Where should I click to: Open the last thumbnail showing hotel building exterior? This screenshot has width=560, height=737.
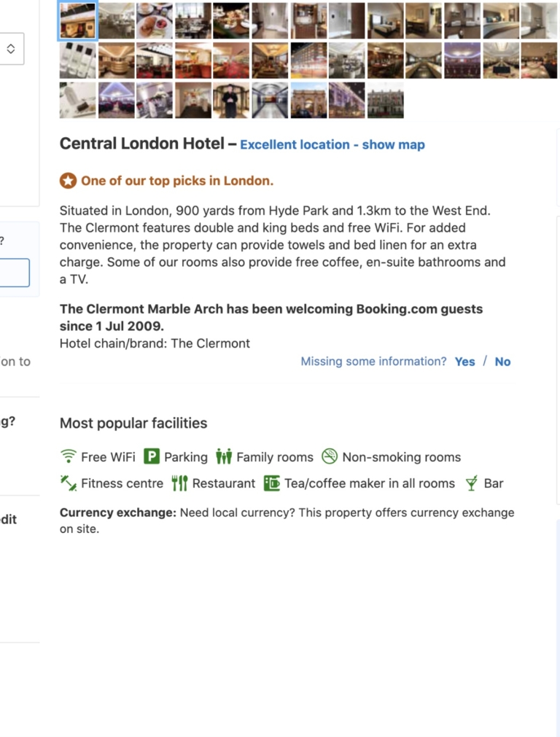[385, 100]
